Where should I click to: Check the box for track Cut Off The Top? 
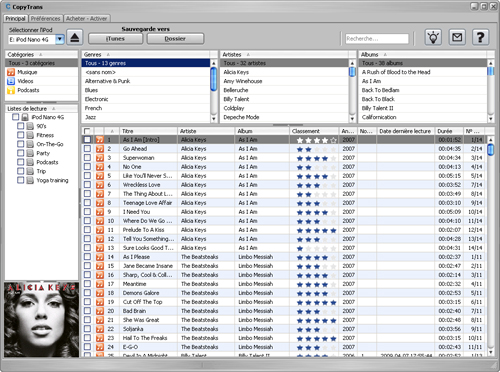point(87,302)
